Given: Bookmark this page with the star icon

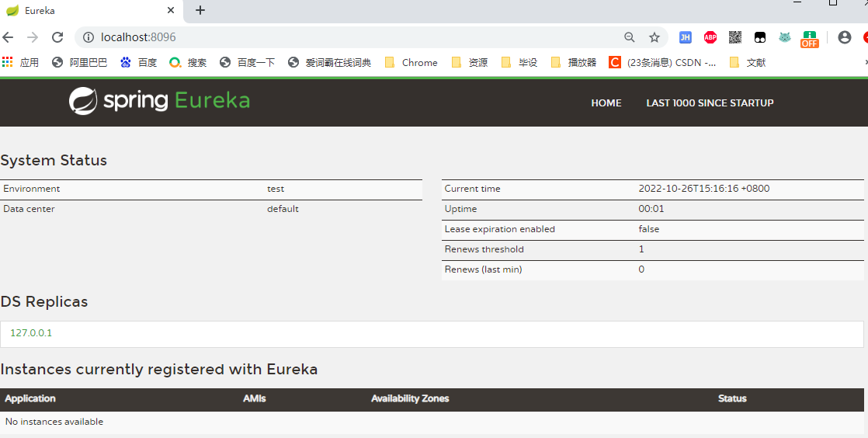Looking at the screenshot, I should click(x=654, y=37).
